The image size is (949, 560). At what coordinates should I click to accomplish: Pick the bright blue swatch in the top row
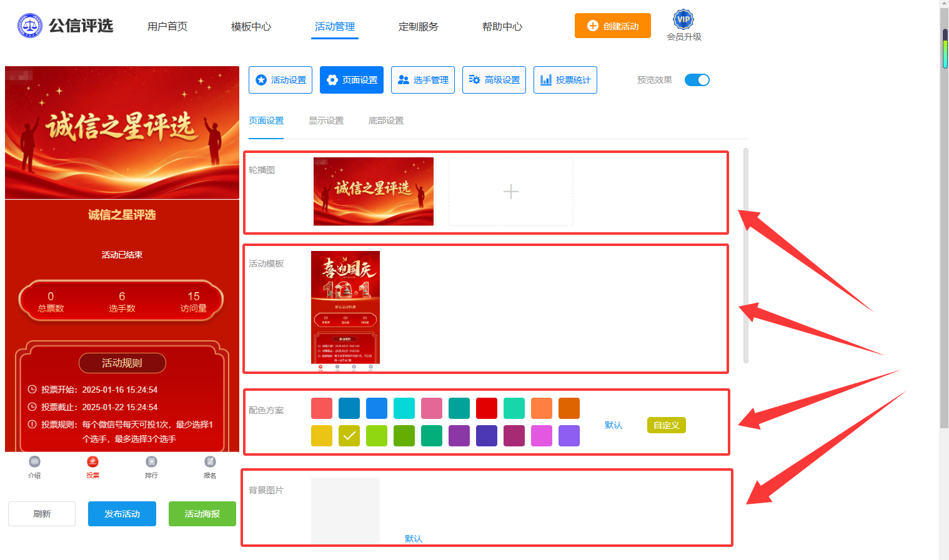(x=377, y=408)
